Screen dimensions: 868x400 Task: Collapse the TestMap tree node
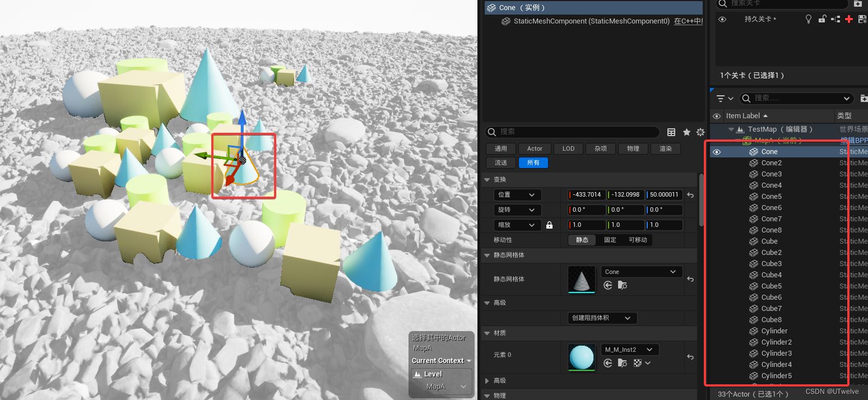click(x=731, y=129)
